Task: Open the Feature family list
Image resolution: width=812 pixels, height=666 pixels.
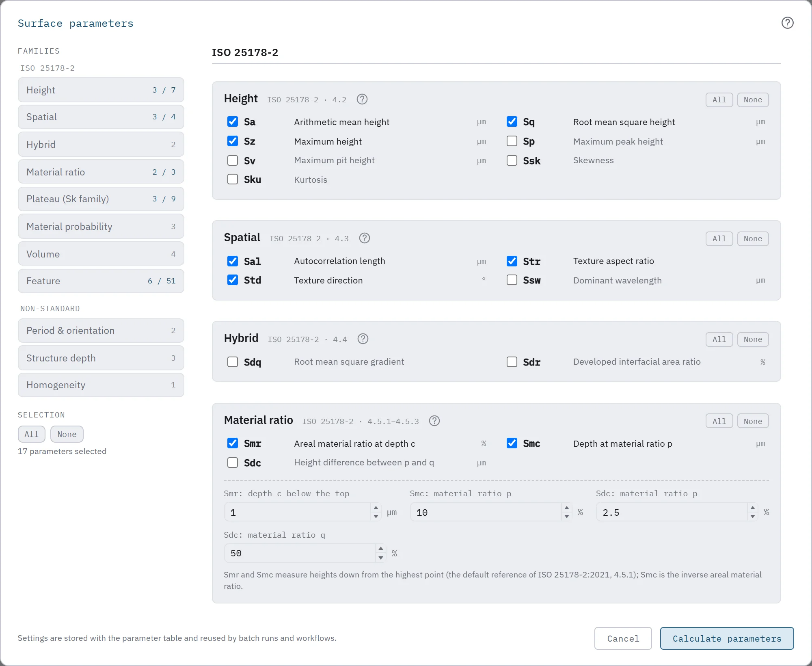Action: tap(101, 281)
